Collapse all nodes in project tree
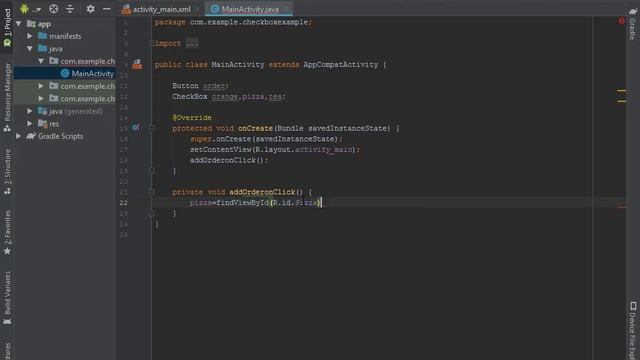 coord(70,9)
